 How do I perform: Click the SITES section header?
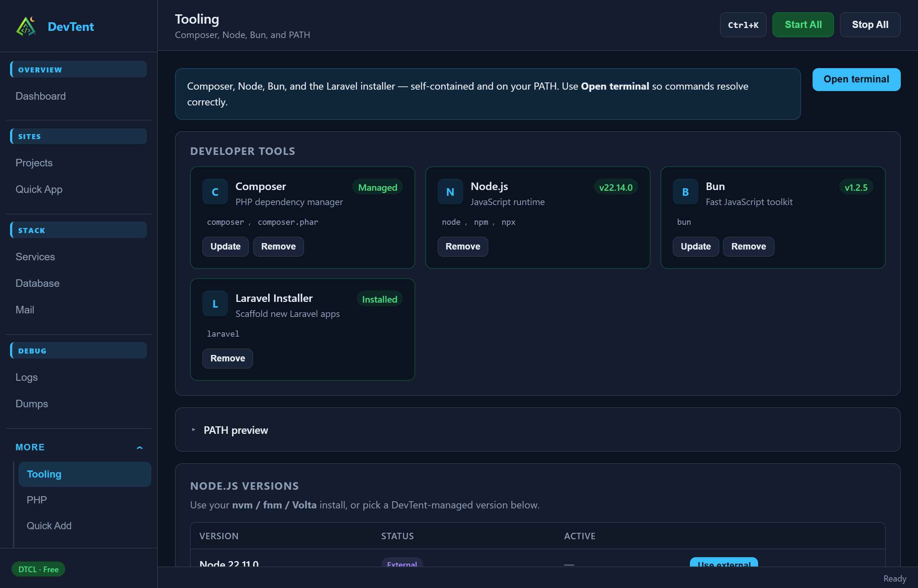click(x=78, y=136)
